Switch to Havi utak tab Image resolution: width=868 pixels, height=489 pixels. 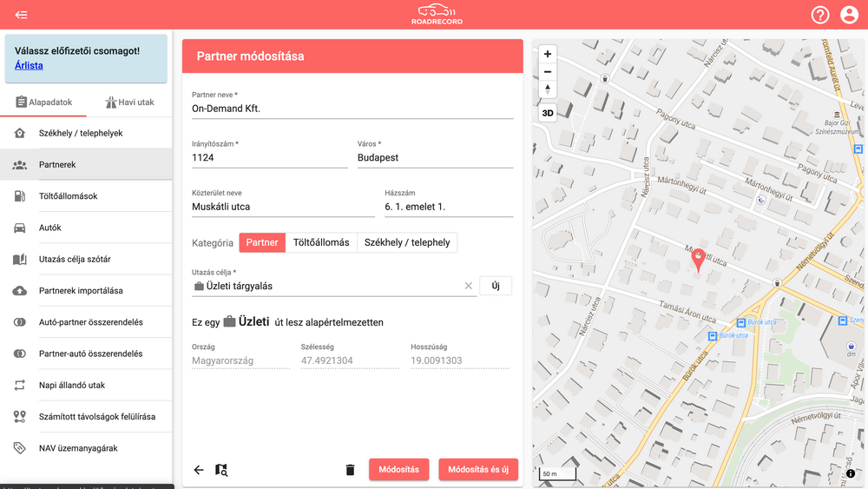point(129,102)
